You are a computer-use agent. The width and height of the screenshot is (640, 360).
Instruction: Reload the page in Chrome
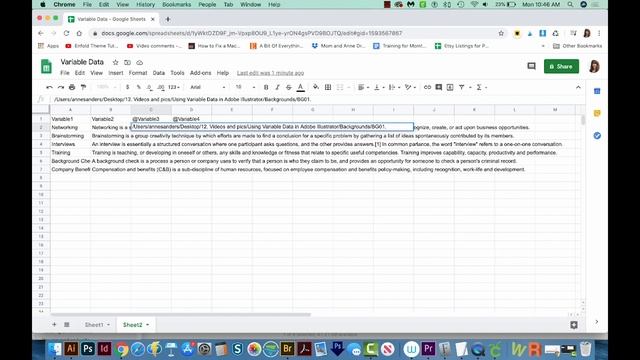coord(66,33)
